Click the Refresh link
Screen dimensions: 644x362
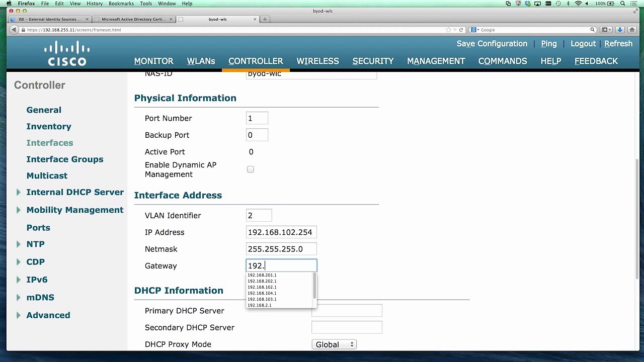pyautogui.click(x=618, y=44)
